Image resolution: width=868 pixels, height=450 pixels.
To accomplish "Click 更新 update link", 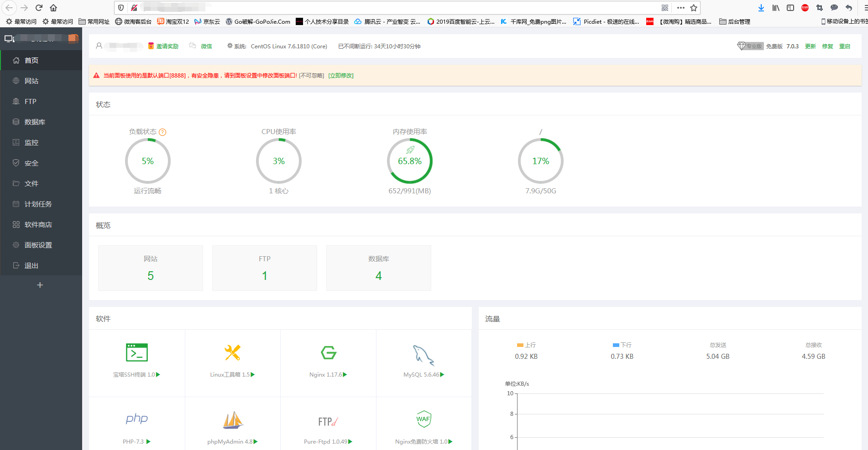I will (x=810, y=46).
